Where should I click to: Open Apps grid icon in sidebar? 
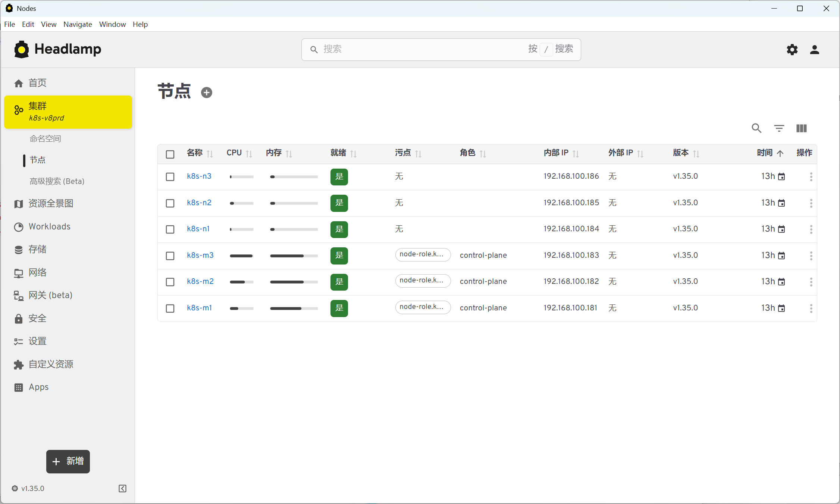point(18,387)
